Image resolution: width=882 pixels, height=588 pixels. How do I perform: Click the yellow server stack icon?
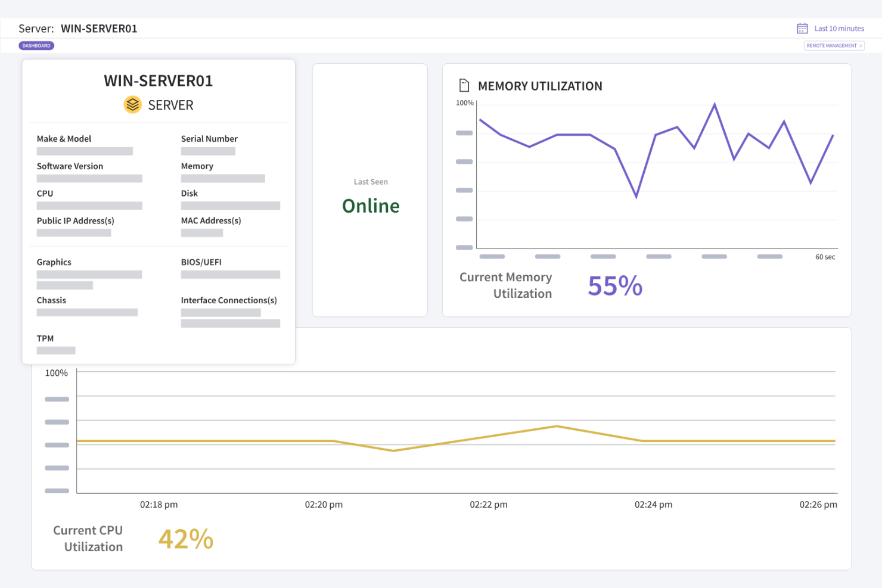(132, 105)
